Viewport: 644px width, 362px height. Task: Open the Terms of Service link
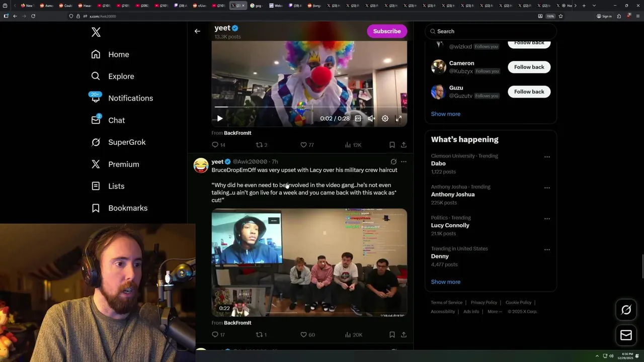pyautogui.click(x=446, y=303)
